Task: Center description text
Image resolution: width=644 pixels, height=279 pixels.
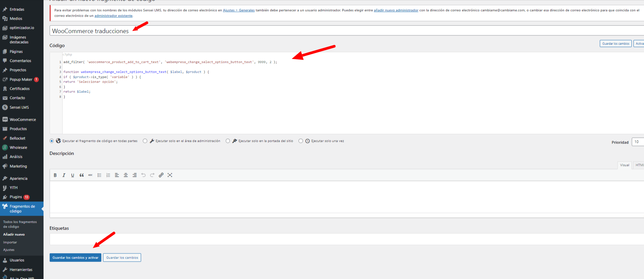Action: pyautogui.click(x=126, y=175)
